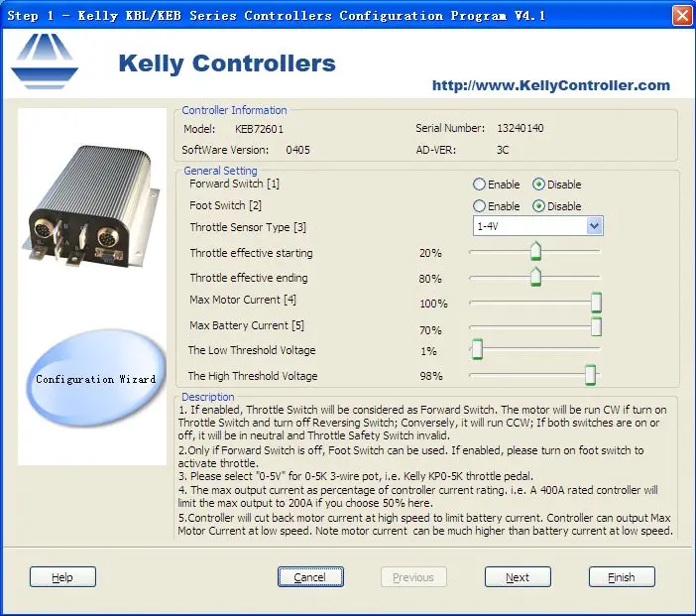The width and height of the screenshot is (696, 616).
Task: Click the Max Motor Current slider handle
Action: coord(596,303)
